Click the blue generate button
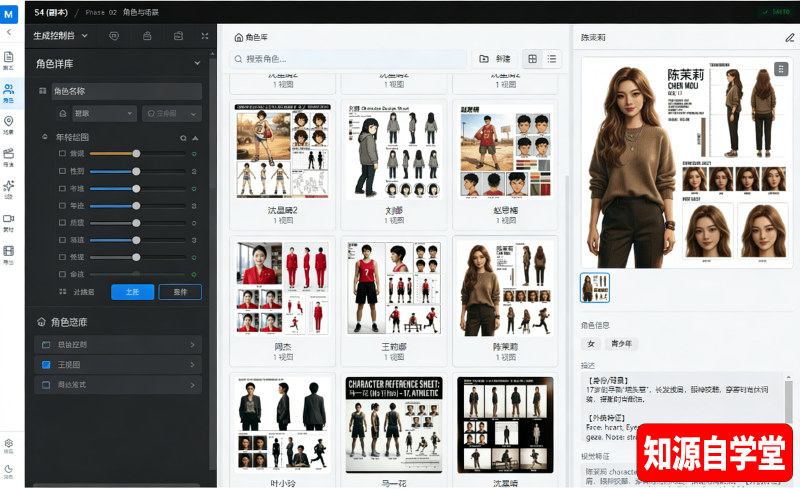The width and height of the screenshot is (800, 489). [132, 292]
